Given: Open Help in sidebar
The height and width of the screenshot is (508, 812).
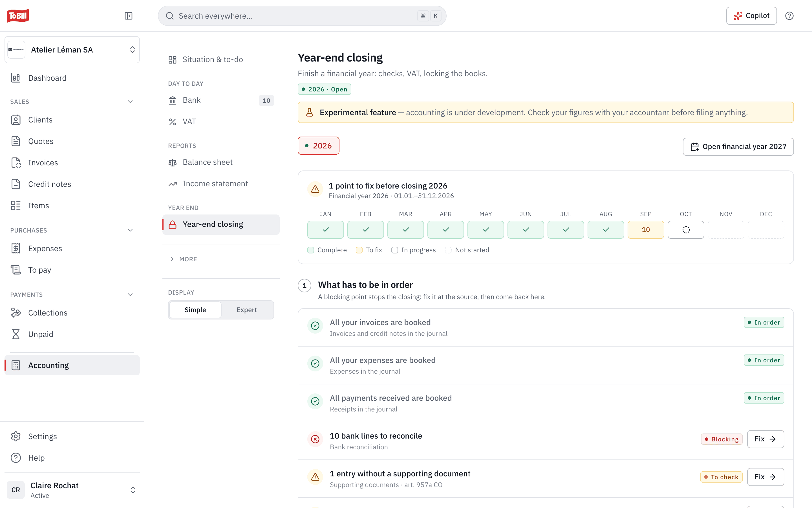Looking at the screenshot, I should tap(72, 457).
